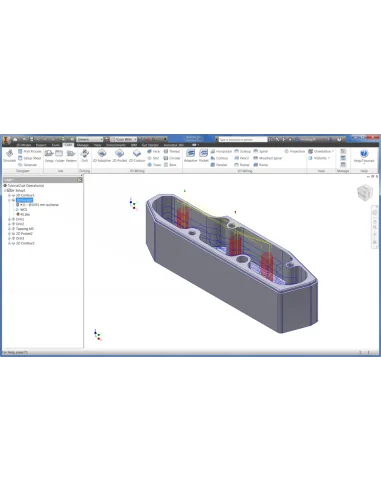Choose the Slot milling tool
Image resolution: width=381 pixels, height=492 pixels.
pyautogui.click(x=153, y=158)
